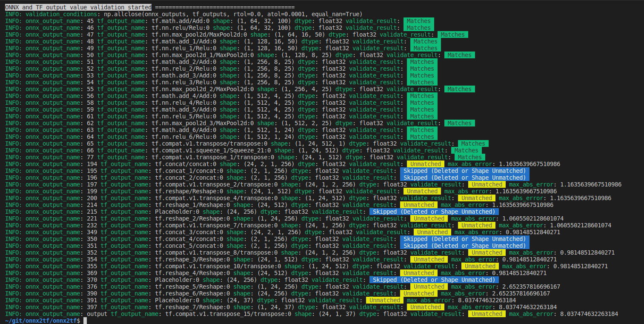Select the Skipped badge for tf.concat_1/concat:0
Viewport: 644px width, 324px height.
point(464,171)
